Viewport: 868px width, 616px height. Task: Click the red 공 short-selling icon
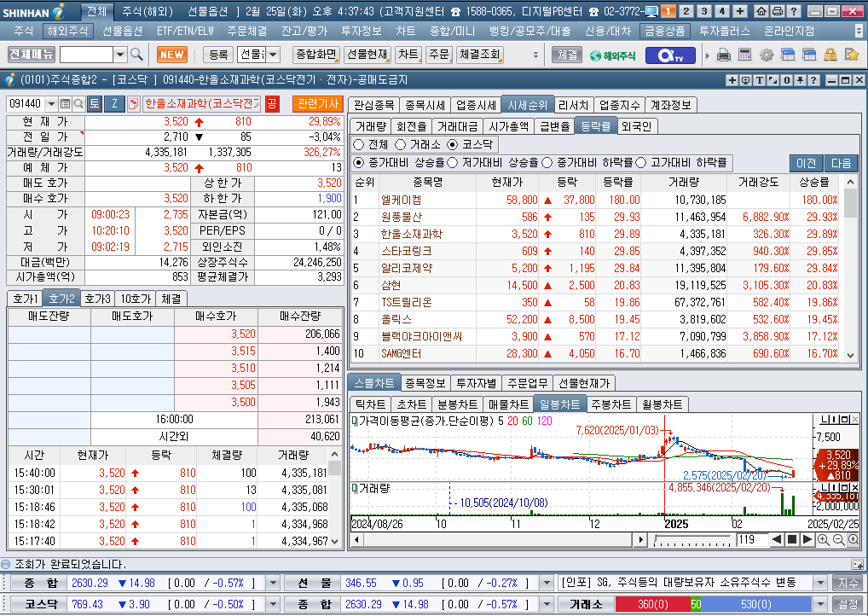[272, 103]
